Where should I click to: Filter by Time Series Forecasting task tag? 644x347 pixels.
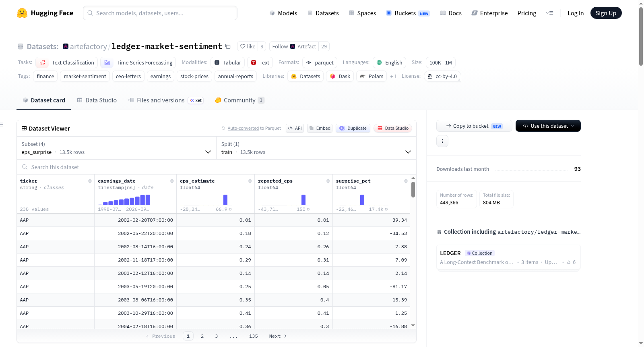(138, 62)
